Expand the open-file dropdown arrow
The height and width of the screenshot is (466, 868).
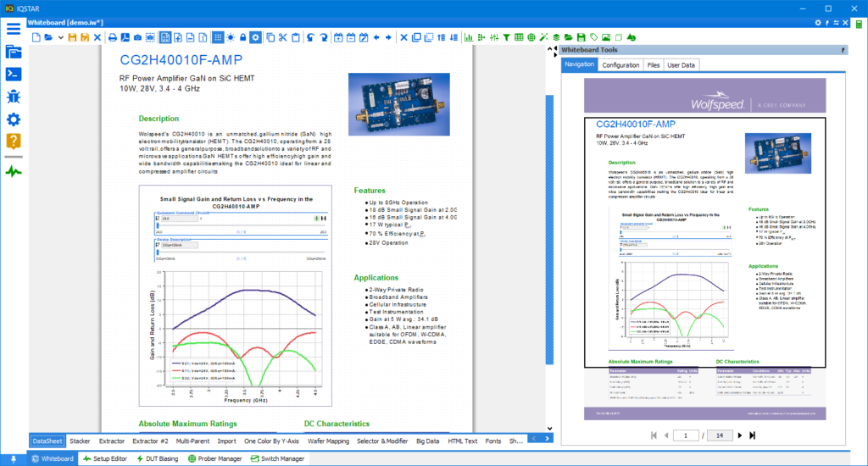pos(60,37)
